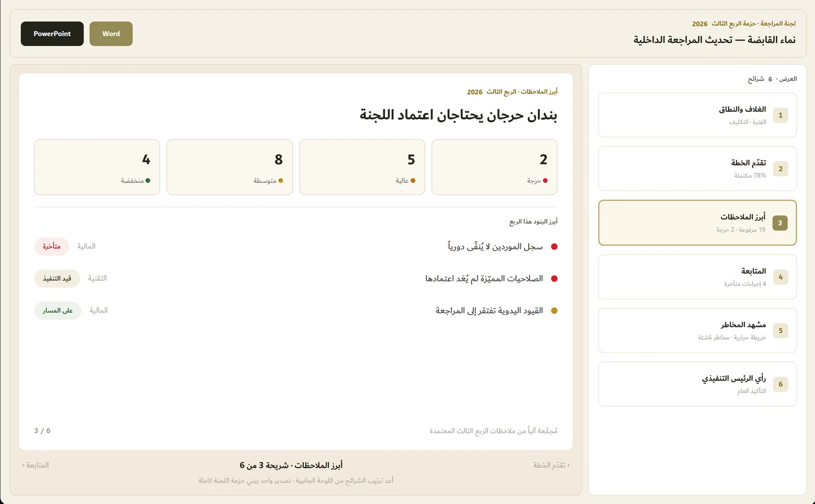Select slide 5 مشهد المخاطر
815x504 pixels.
(697, 330)
